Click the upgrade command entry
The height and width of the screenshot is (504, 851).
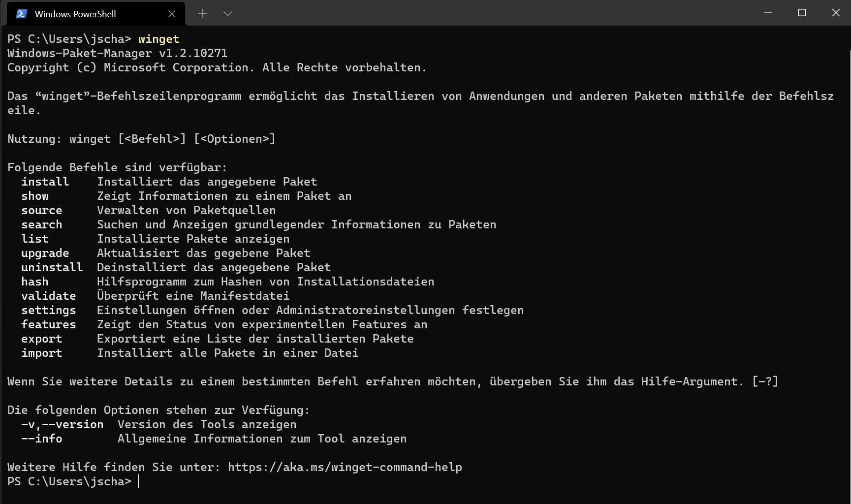pos(45,253)
